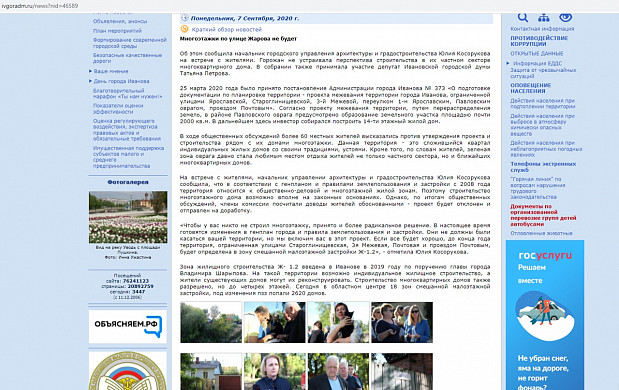Open red Документы по перевозке детей автобусами
Screen dimensions: 619x390
[543, 215]
